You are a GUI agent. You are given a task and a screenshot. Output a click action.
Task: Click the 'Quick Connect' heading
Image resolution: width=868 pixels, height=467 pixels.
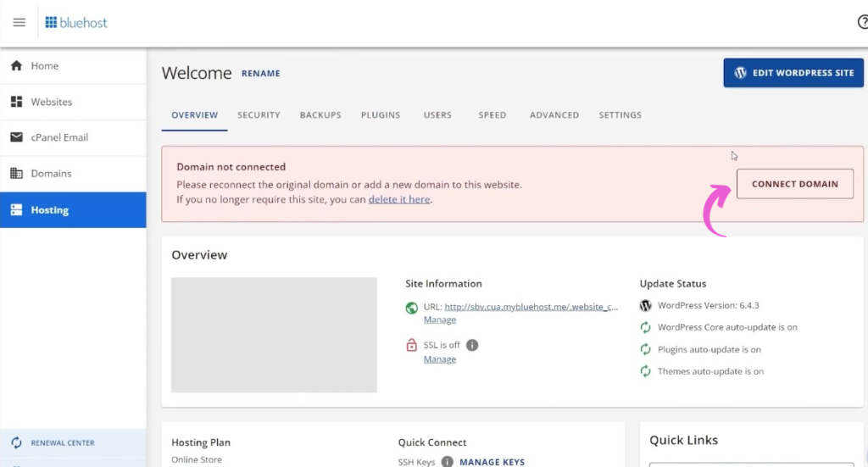[431, 442]
